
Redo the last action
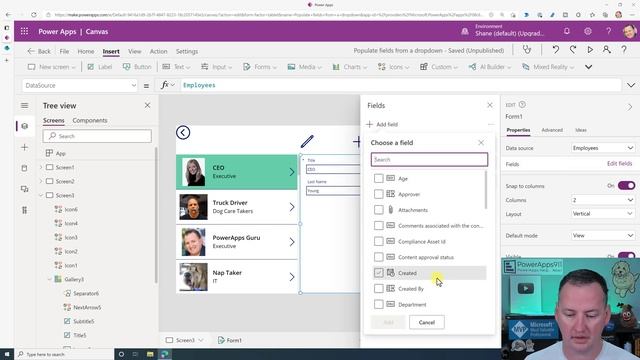573,50
